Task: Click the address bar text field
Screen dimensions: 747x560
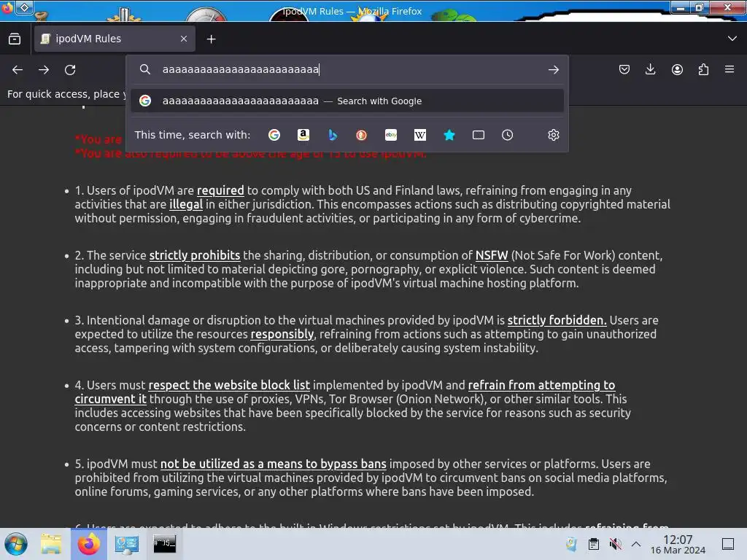Action: point(352,69)
